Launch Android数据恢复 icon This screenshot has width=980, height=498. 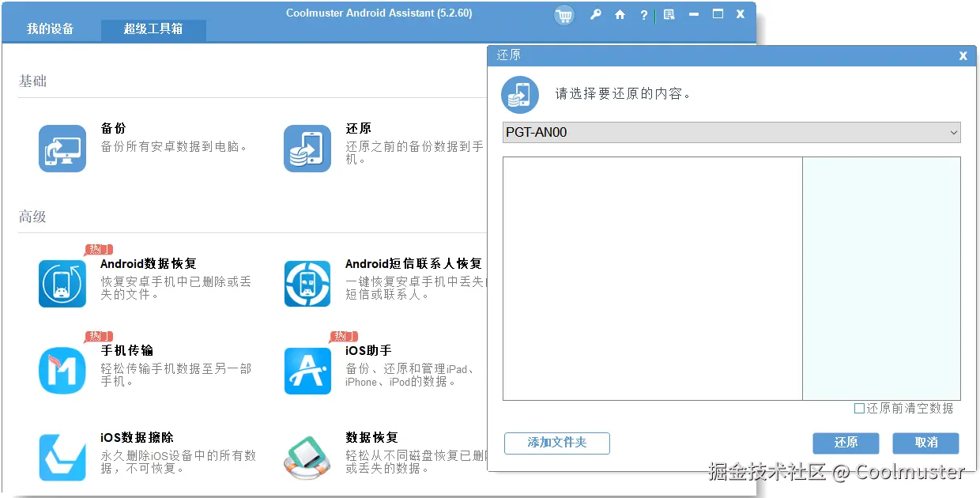click(62, 284)
